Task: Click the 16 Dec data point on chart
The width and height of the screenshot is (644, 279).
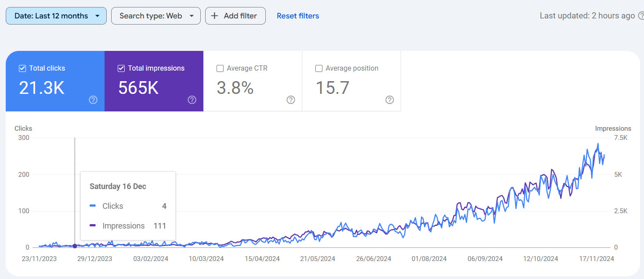Action: point(75,246)
